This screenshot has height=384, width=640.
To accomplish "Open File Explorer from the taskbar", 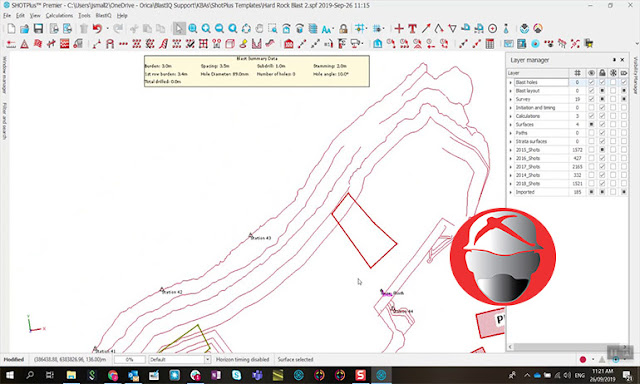I will click(x=71, y=375).
